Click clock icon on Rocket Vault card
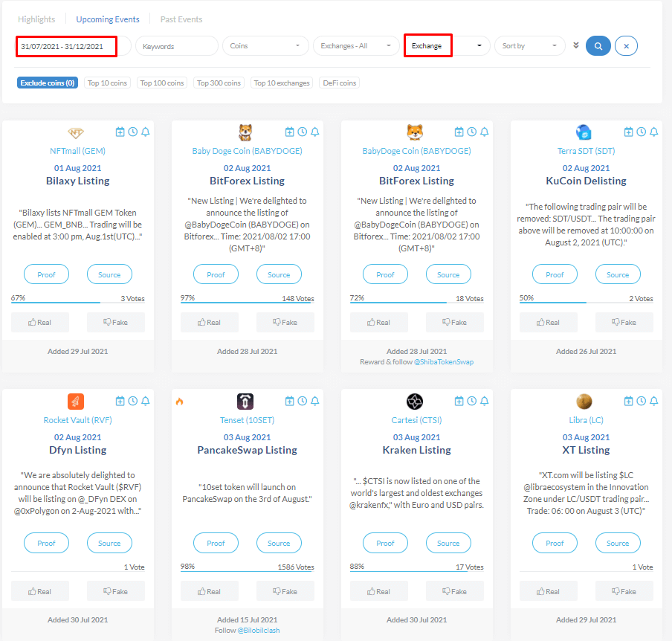Screen dimensions: 672x641 click(133, 402)
